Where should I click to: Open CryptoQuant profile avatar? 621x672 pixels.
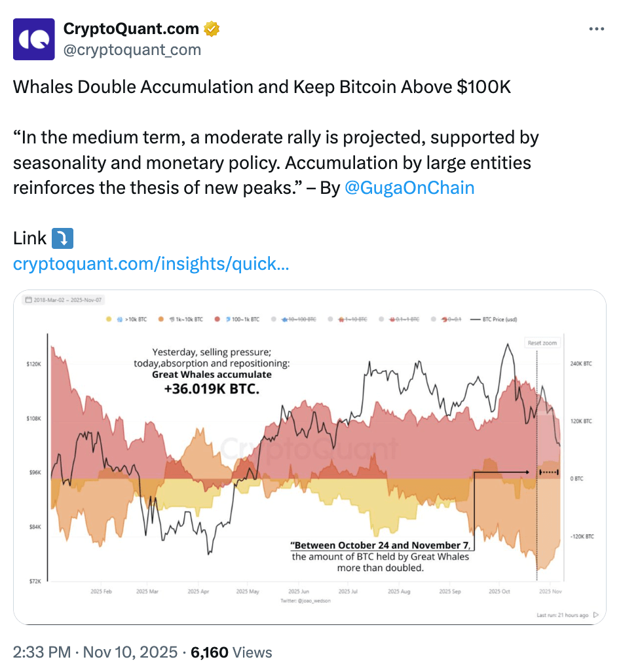(33, 39)
